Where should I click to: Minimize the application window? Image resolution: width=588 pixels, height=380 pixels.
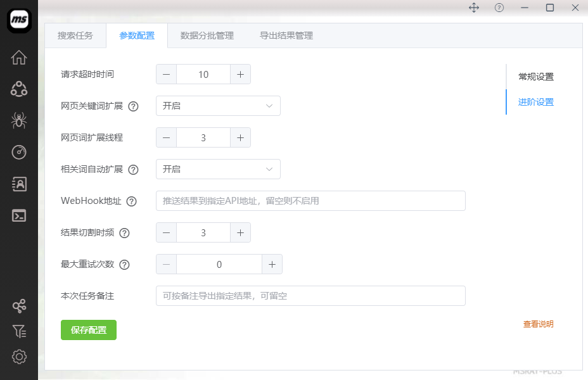525,8
